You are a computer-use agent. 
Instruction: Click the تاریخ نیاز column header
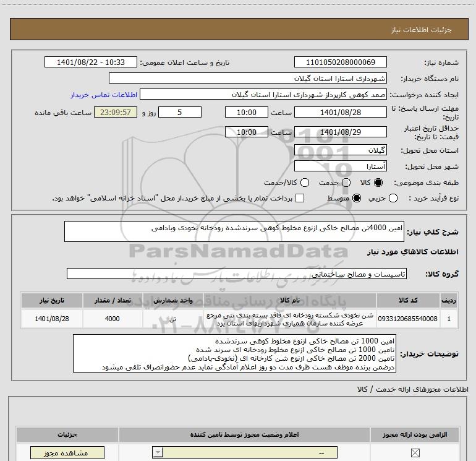tap(51, 300)
